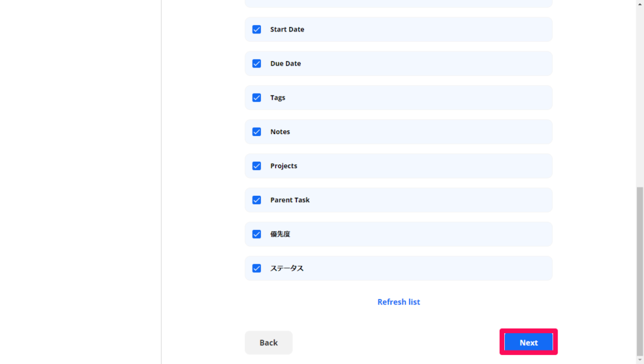Uncheck the Start Date checkbox
644x364 pixels.
click(256, 30)
